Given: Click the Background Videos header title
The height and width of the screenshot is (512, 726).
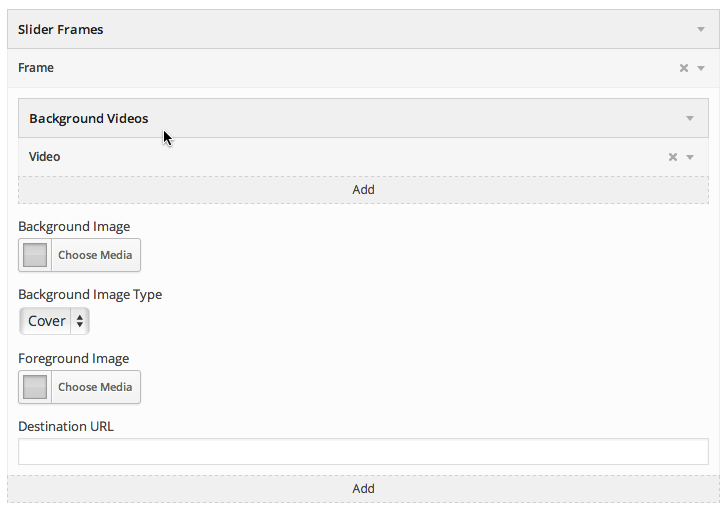Looking at the screenshot, I should pos(88,119).
